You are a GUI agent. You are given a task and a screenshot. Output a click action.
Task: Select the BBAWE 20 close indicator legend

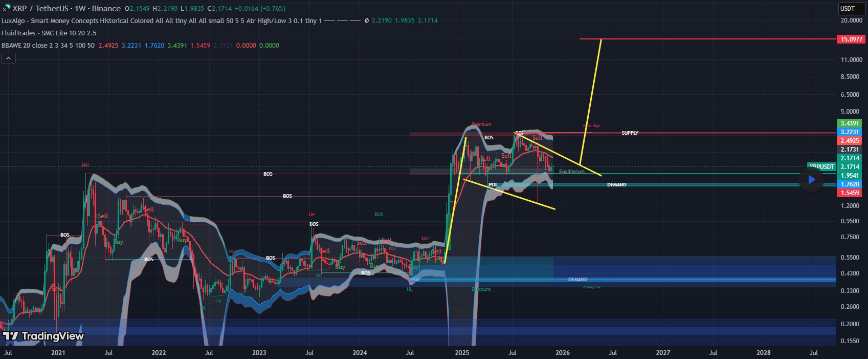click(x=48, y=45)
